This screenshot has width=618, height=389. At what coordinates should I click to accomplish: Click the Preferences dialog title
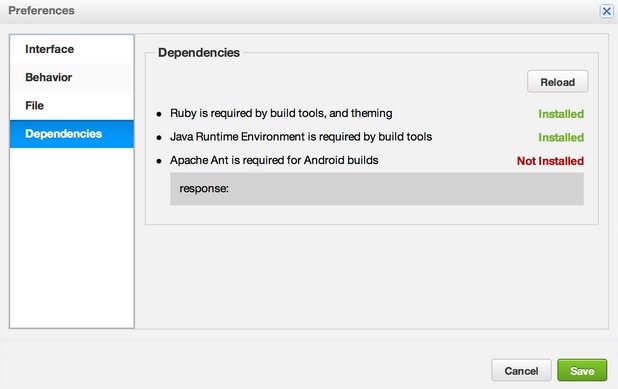[x=41, y=11]
